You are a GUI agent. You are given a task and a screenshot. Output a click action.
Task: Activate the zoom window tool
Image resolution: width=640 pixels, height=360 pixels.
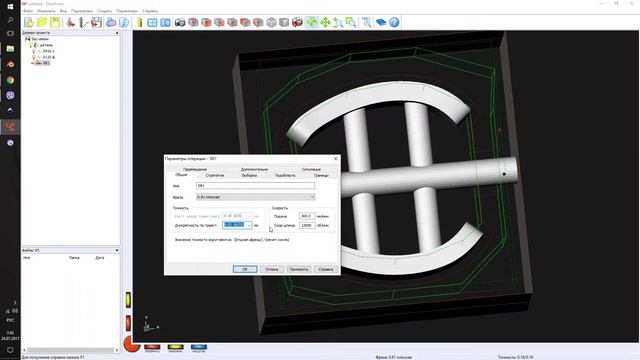pyautogui.click(x=351, y=22)
